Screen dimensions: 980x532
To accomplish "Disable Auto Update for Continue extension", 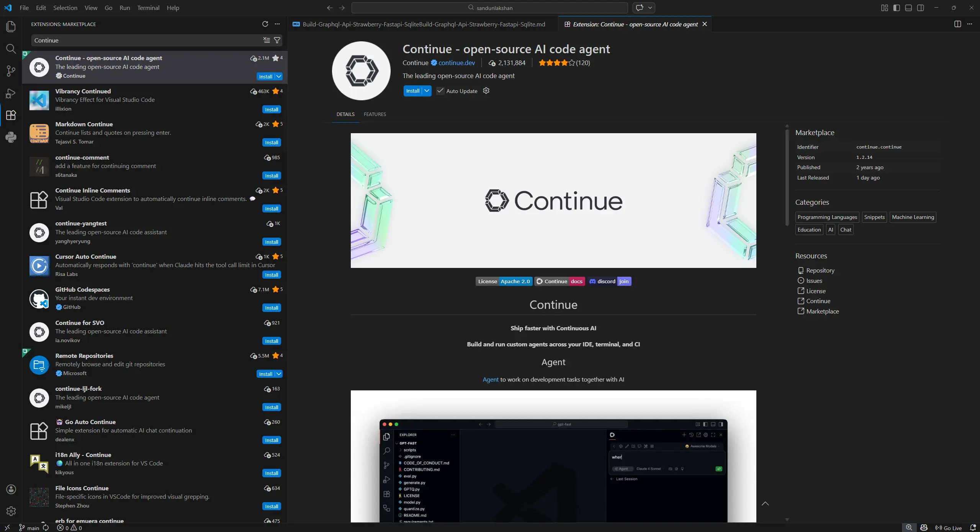I will (440, 91).
